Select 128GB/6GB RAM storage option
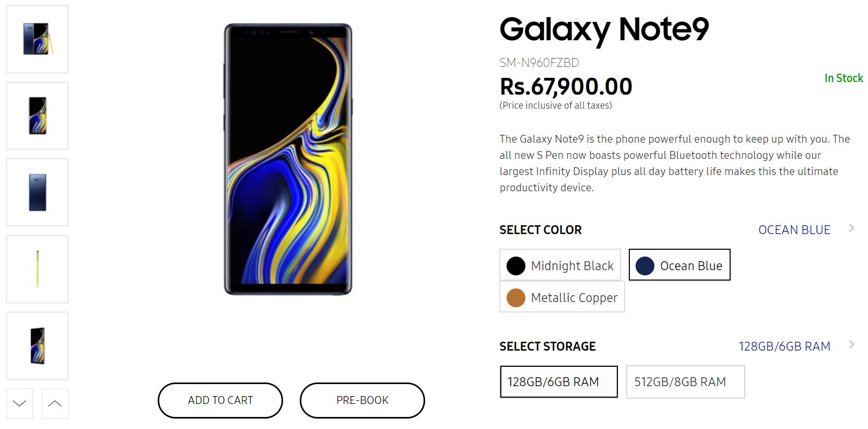Image resolution: width=868 pixels, height=429 pixels. (558, 382)
